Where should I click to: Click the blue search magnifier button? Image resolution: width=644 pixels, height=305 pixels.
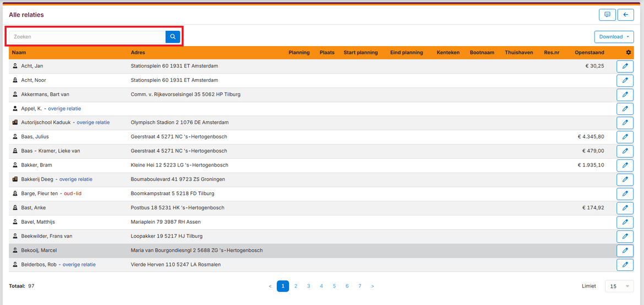(x=173, y=37)
